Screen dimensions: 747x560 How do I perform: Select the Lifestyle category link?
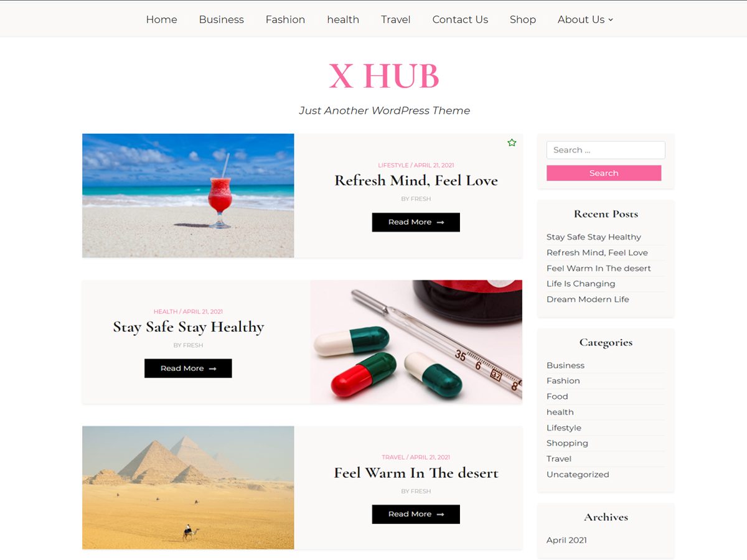coord(564,427)
